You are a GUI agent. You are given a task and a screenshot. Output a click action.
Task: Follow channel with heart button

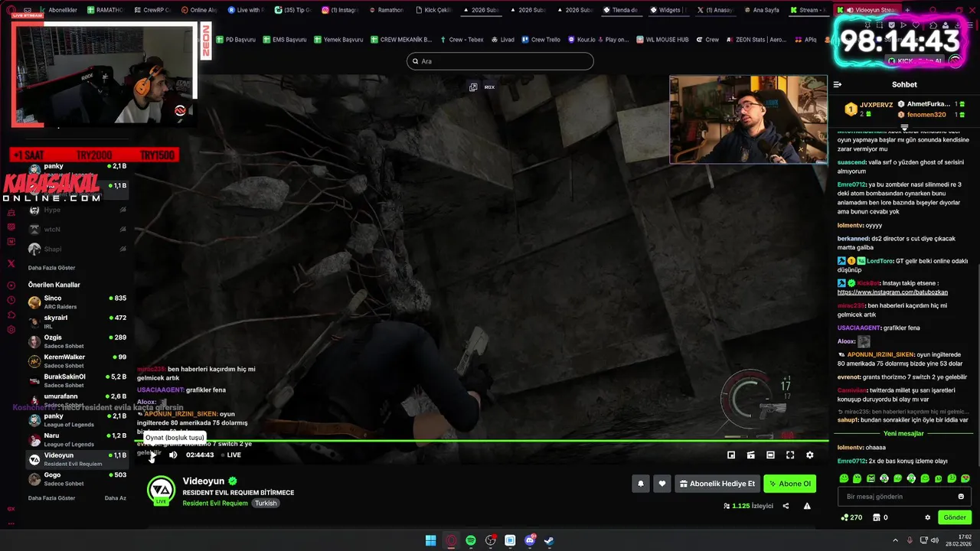662,484
